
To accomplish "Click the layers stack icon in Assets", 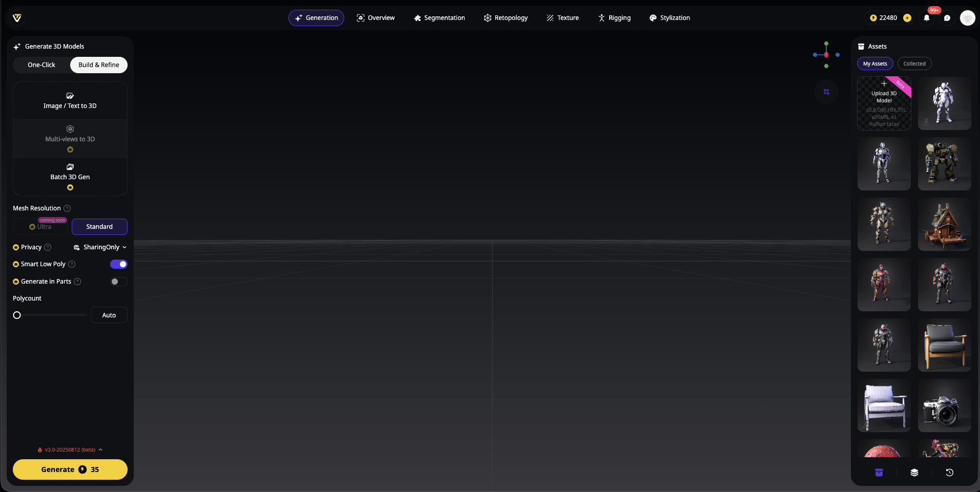I will point(914,473).
